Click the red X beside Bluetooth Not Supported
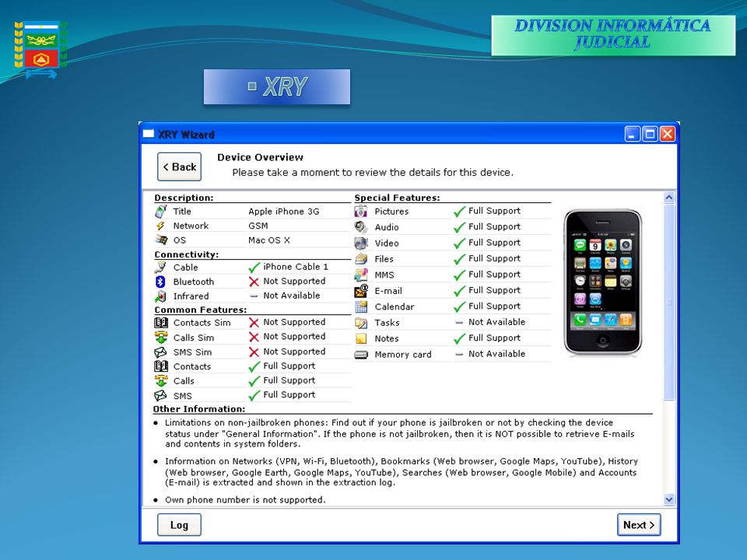Viewport: 747px width, 560px height. point(254,282)
